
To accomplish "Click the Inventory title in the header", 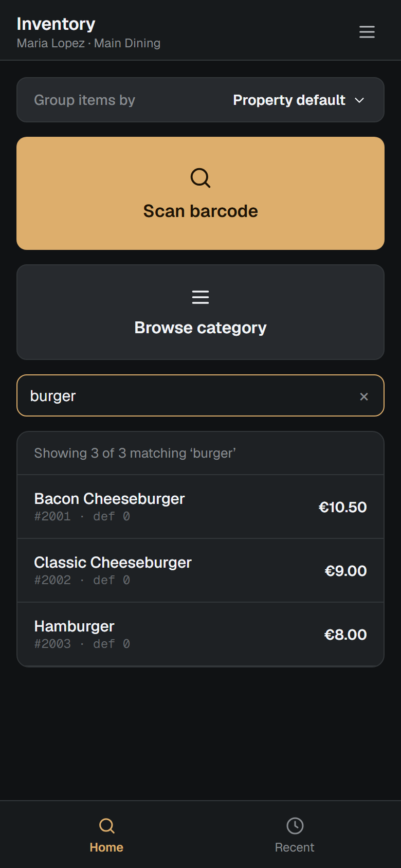I will click(56, 24).
